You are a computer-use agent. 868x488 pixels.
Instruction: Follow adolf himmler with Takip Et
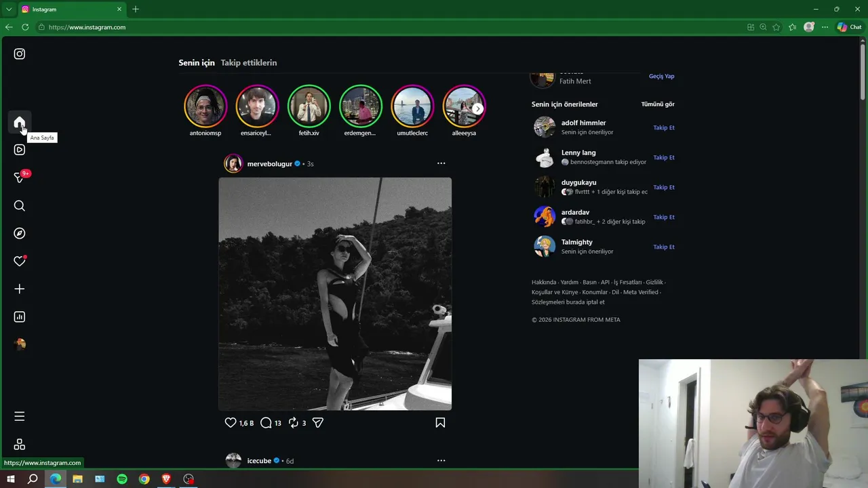point(664,127)
